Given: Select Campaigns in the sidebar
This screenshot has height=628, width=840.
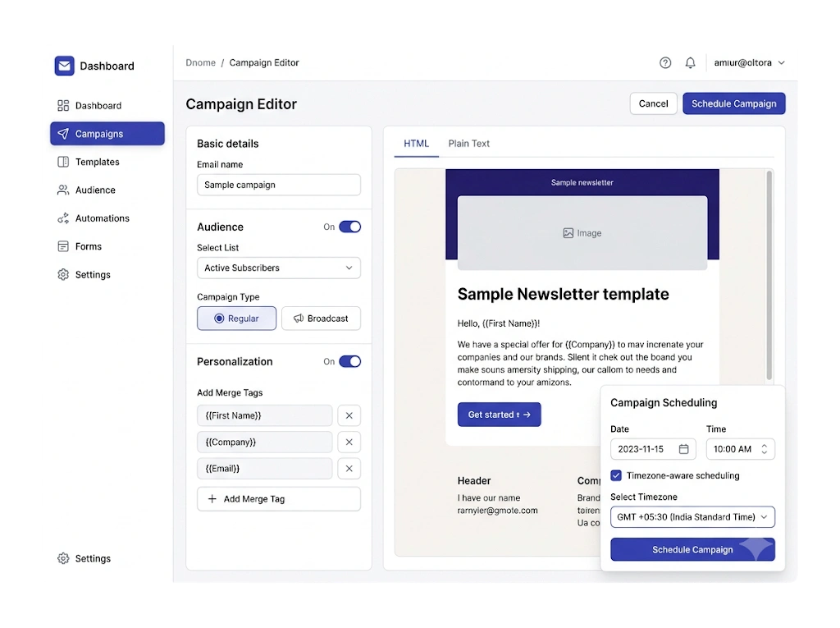Looking at the screenshot, I should [x=107, y=134].
